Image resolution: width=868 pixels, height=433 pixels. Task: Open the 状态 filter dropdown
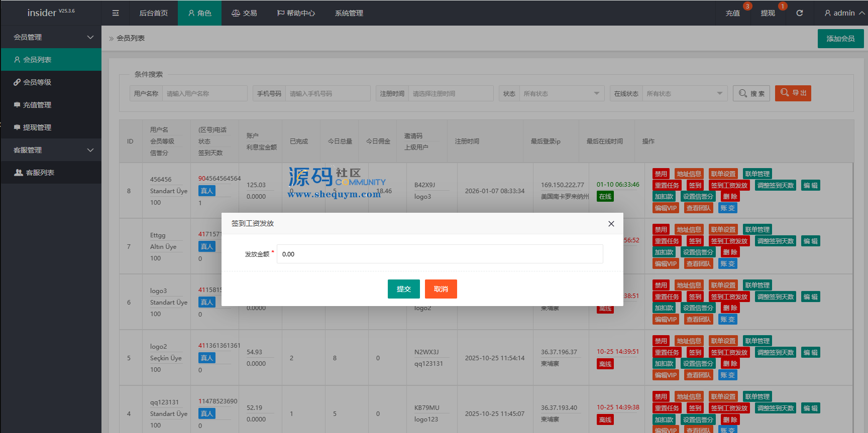point(561,93)
